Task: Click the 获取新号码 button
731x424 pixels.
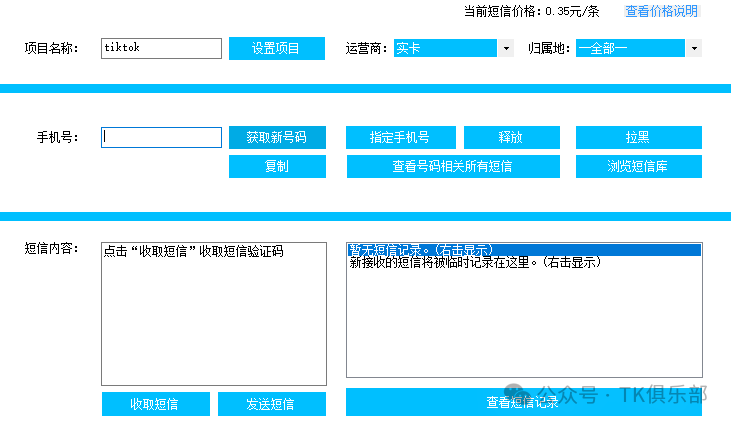Action: (x=277, y=138)
